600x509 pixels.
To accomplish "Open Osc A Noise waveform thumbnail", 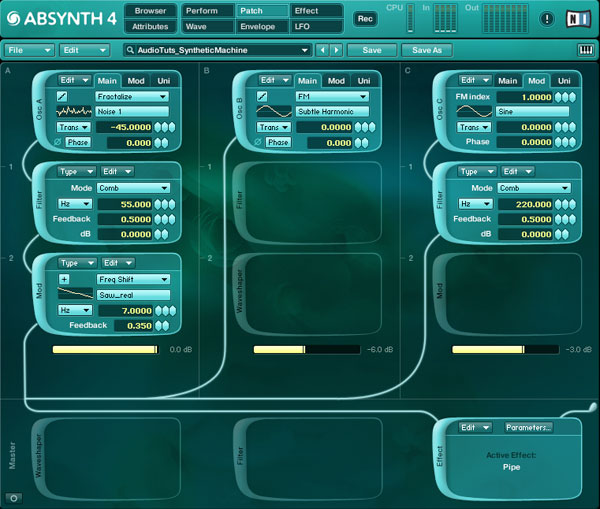I will click(74, 111).
